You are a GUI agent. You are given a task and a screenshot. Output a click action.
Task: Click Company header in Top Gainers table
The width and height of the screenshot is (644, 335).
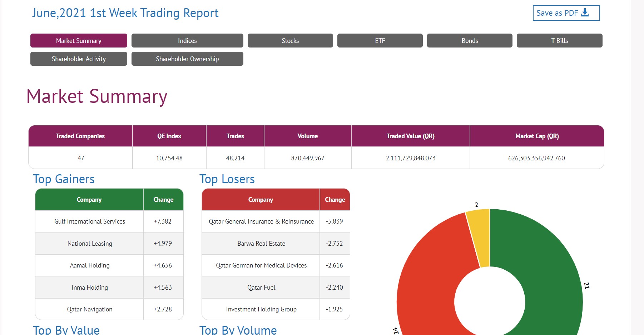pos(89,200)
